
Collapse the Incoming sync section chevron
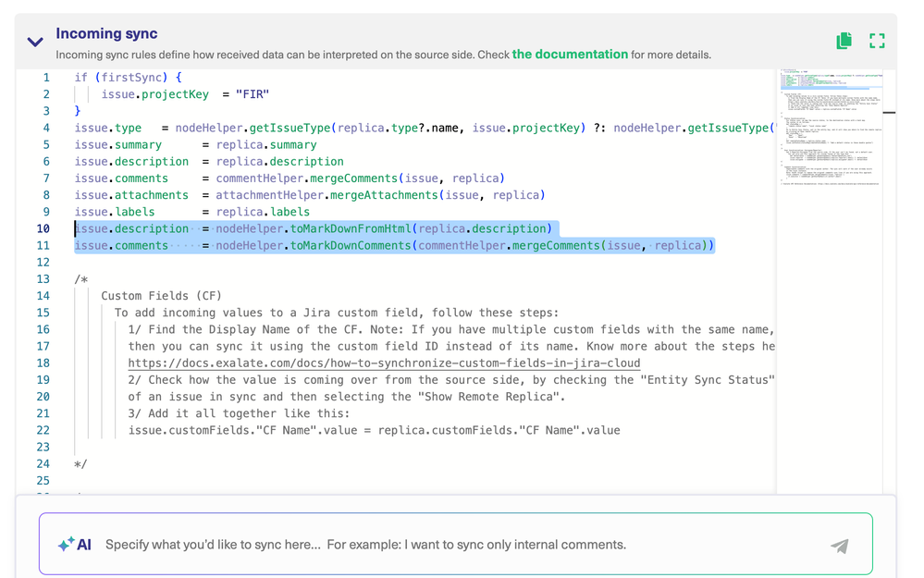click(x=35, y=42)
